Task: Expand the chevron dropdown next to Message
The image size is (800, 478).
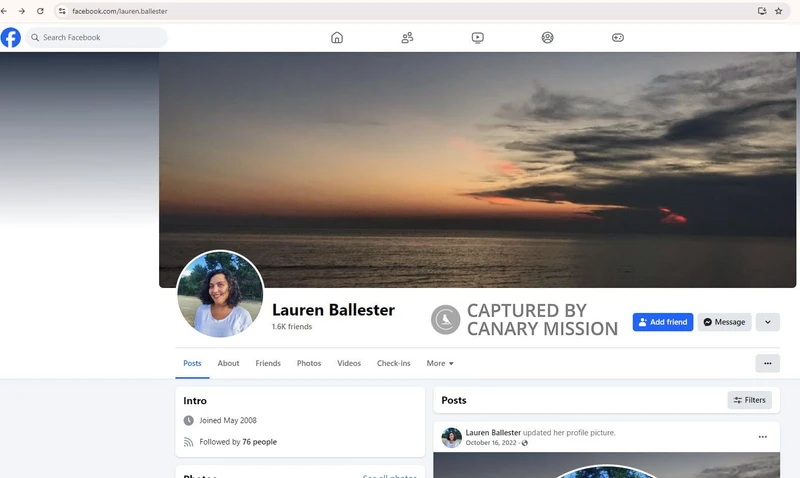Action: click(x=768, y=322)
